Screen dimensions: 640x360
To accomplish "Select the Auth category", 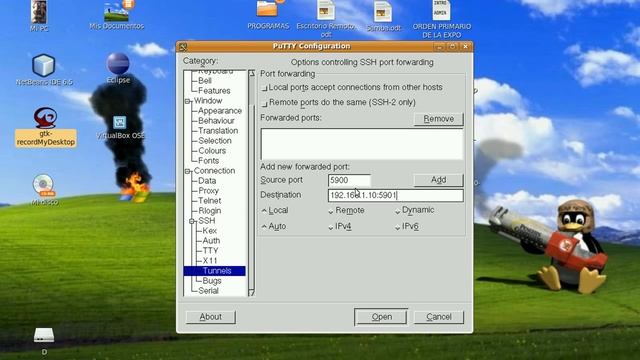I will tap(211, 241).
